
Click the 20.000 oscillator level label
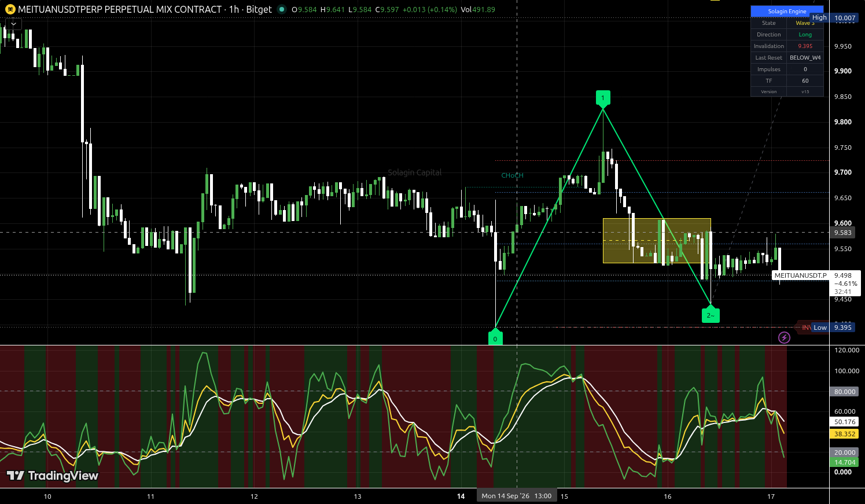point(845,453)
